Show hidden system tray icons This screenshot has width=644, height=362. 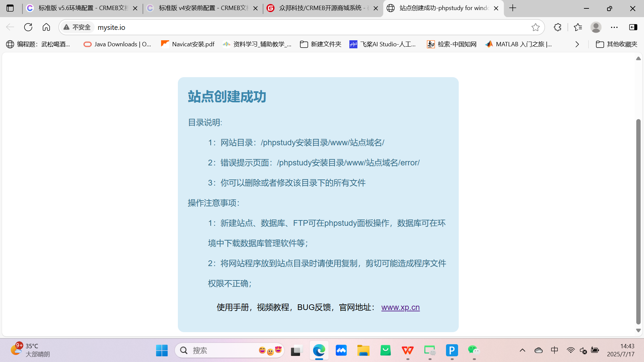coord(522,350)
